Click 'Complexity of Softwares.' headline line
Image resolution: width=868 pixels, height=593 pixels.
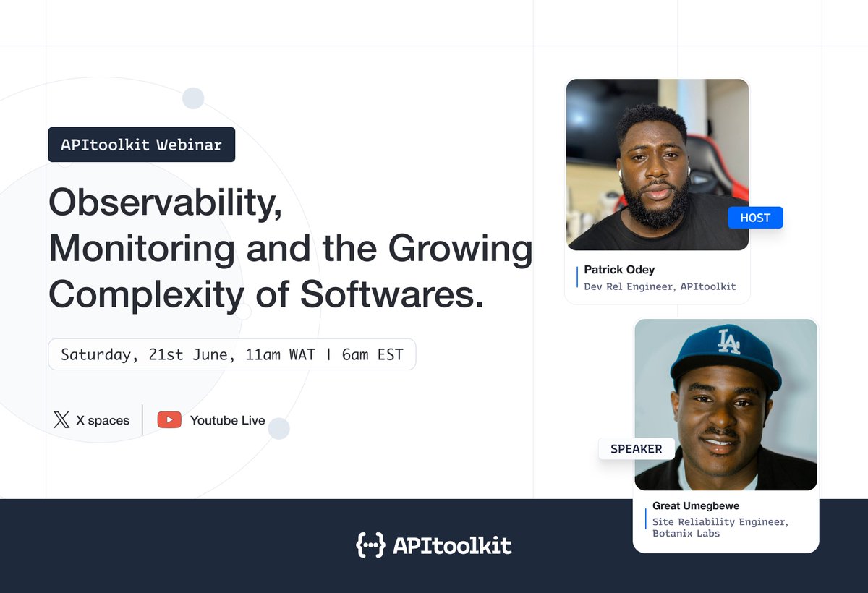pos(266,294)
